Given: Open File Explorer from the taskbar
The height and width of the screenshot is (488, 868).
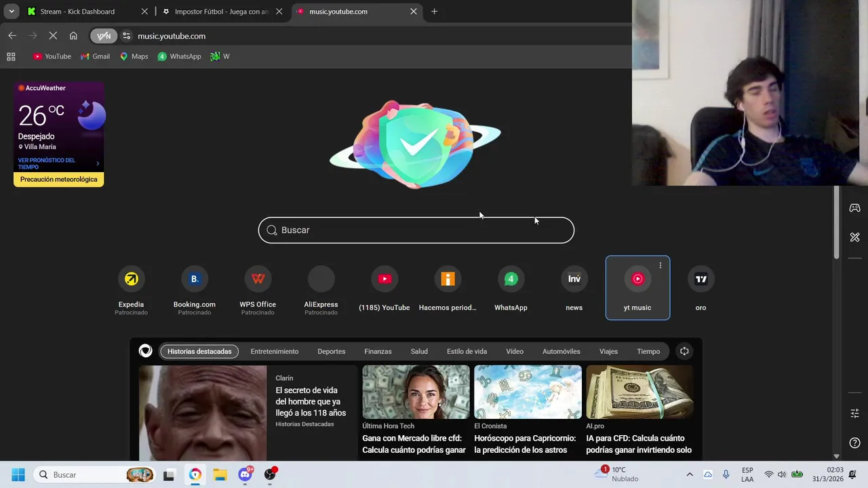Looking at the screenshot, I should pos(220,474).
